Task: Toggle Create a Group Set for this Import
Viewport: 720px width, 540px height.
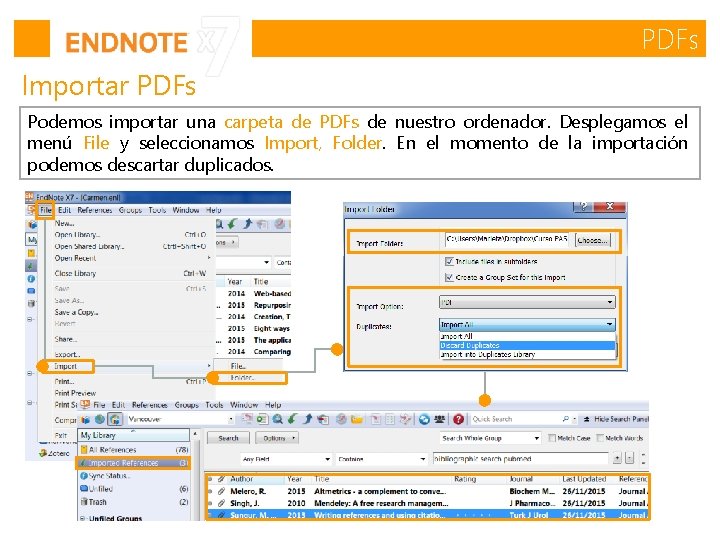Action: coord(449,277)
